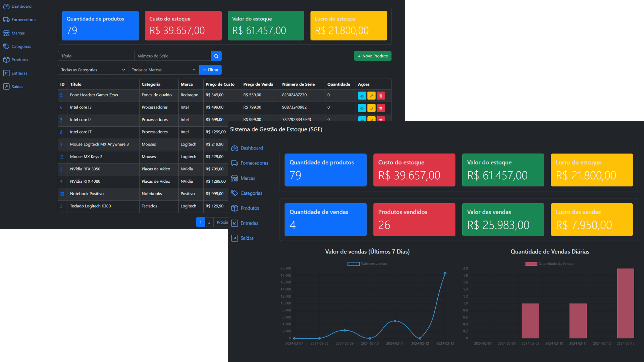
Task: Expand the 'Todas as Marcas' dropdown
Action: click(163, 70)
